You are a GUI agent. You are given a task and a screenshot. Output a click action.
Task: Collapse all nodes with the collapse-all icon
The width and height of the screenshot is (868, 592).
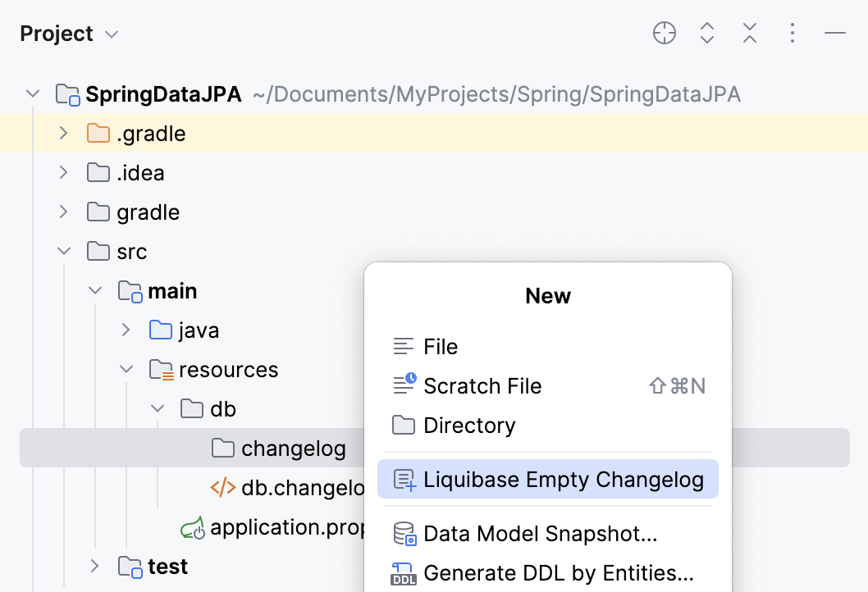pos(749,33)
